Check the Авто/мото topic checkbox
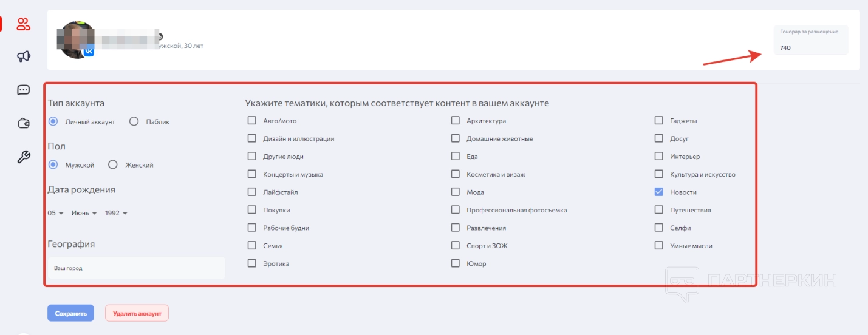868x335 pixels. point(252,121)
